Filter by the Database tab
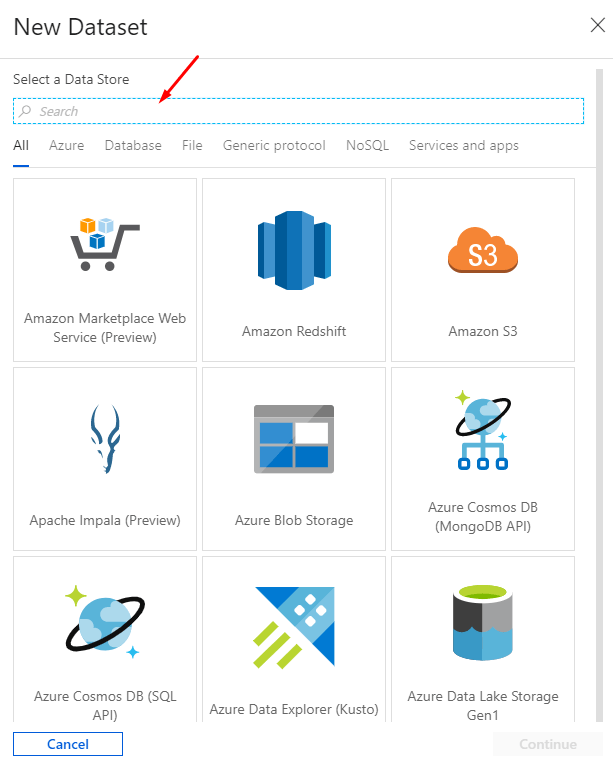The width and height of the screenshot is (613, 772). click(x=133, y=145)
